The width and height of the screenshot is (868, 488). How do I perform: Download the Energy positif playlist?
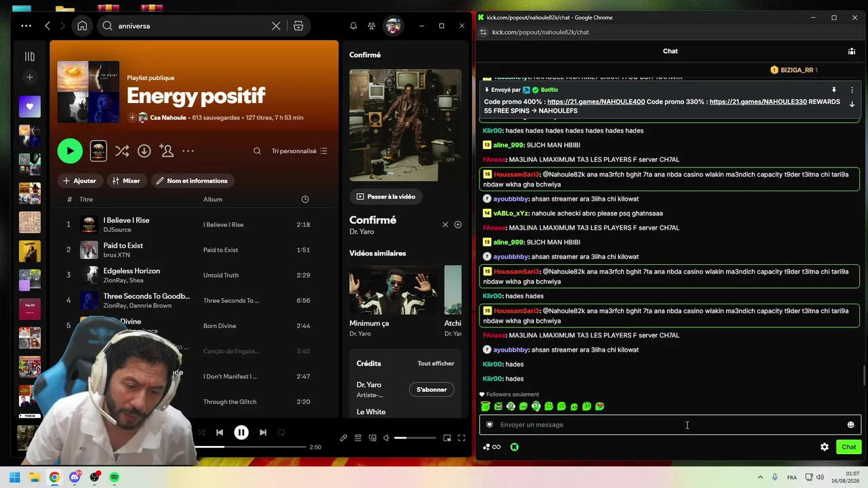pos(144,151)
